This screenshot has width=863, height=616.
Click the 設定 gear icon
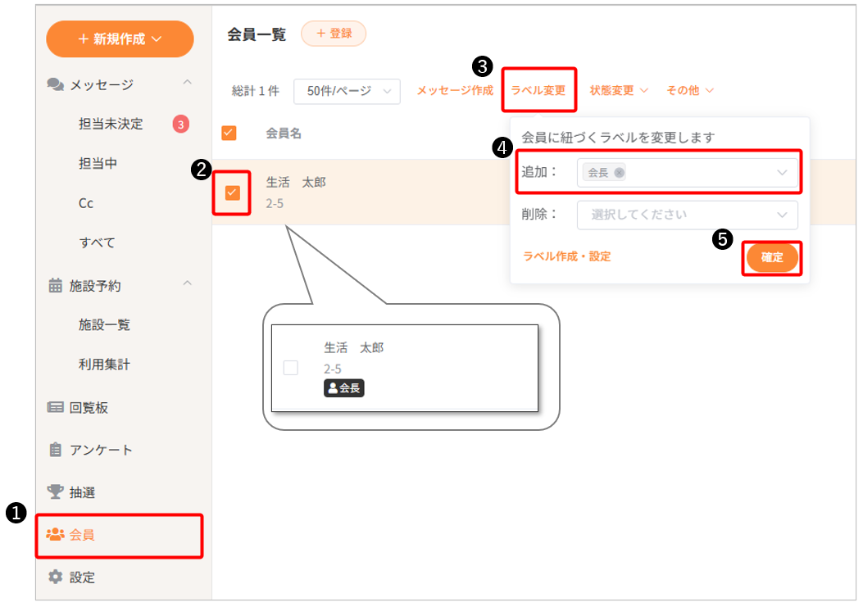[x=56, y=577]
